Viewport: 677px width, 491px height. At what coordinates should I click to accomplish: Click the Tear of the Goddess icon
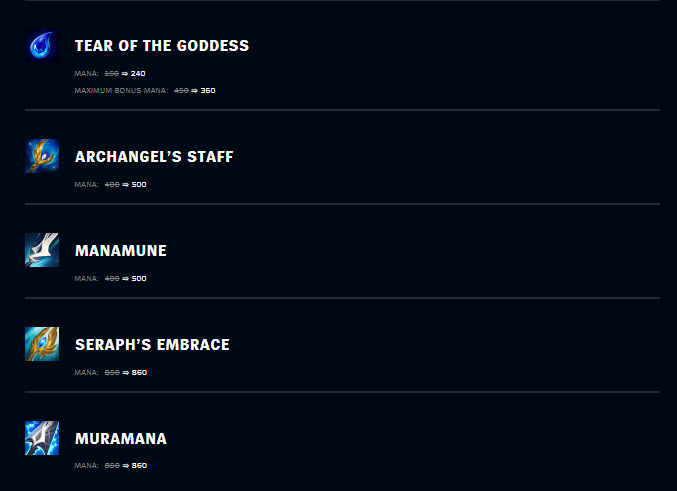(42, 45)
